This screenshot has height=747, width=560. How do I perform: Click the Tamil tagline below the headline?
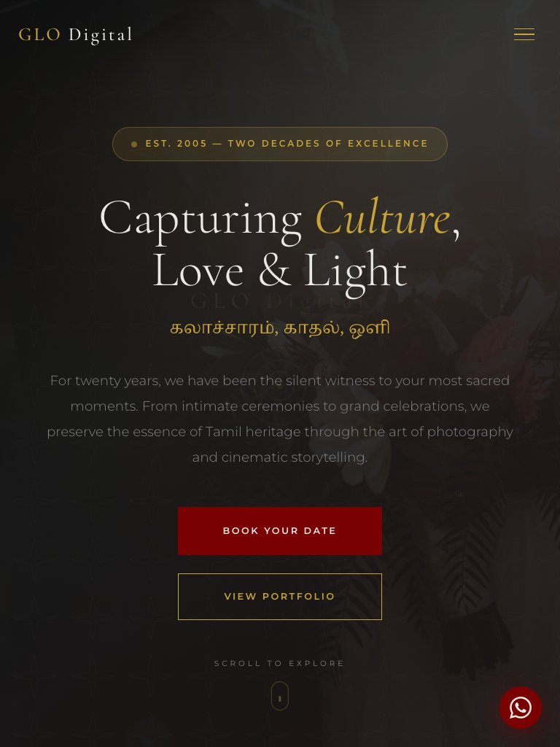tap(279, 328)
